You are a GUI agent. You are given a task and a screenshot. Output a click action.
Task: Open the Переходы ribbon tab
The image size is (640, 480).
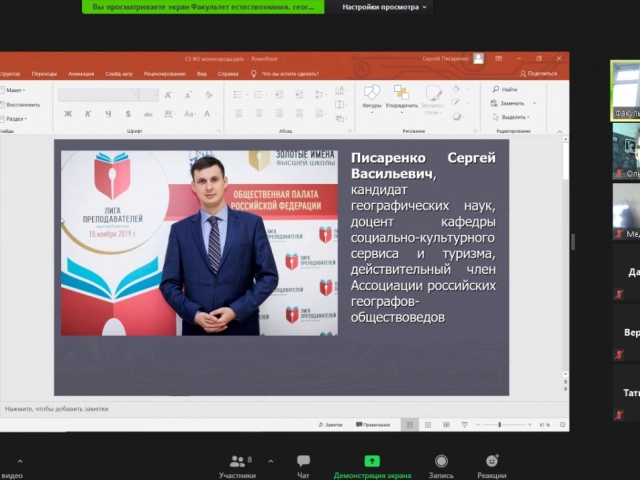click(x=44, y=74)
